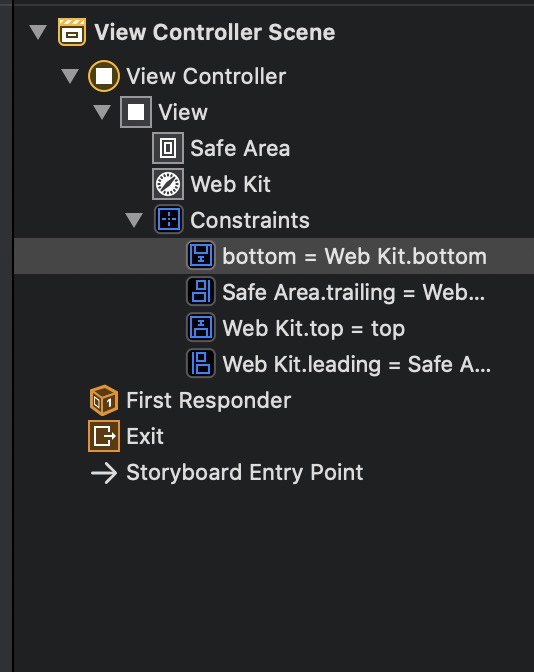
Task: Click the blue Constraints icon
Action: (169, 220)
